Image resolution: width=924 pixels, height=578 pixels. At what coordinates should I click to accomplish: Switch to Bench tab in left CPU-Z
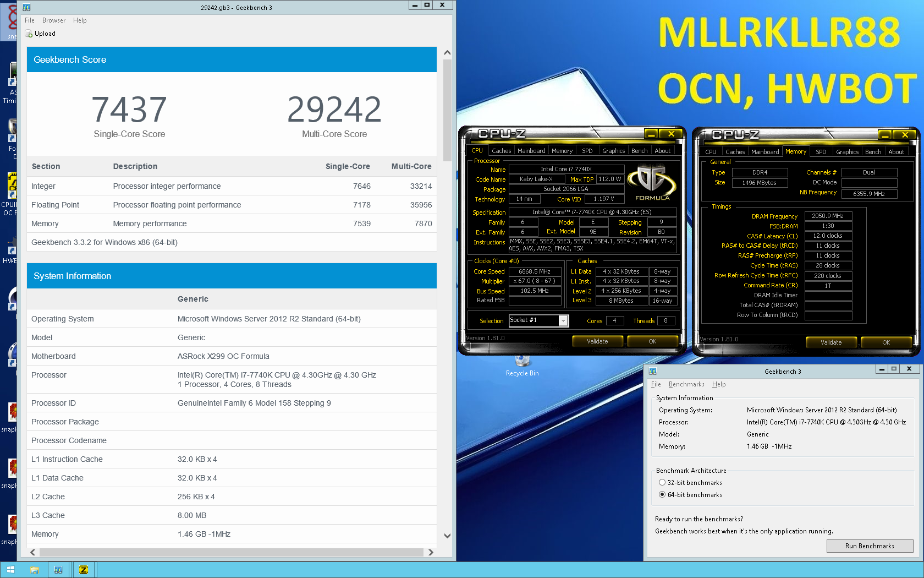tap(639, 151)
